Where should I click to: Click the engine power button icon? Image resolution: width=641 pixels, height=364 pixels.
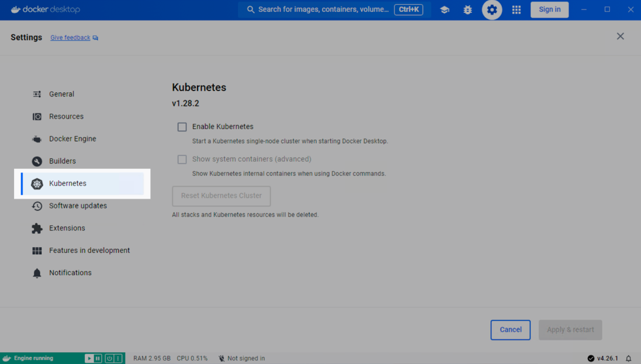pos(109,358)
